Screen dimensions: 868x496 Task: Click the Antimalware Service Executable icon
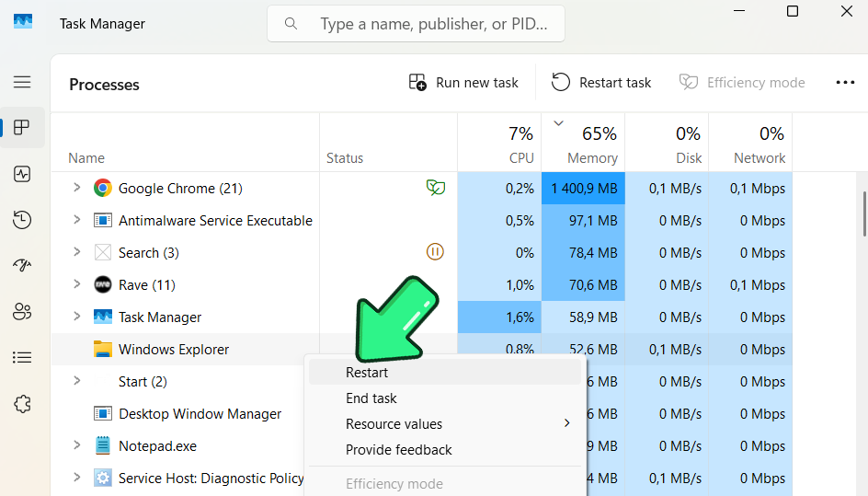tap(102, 221)
